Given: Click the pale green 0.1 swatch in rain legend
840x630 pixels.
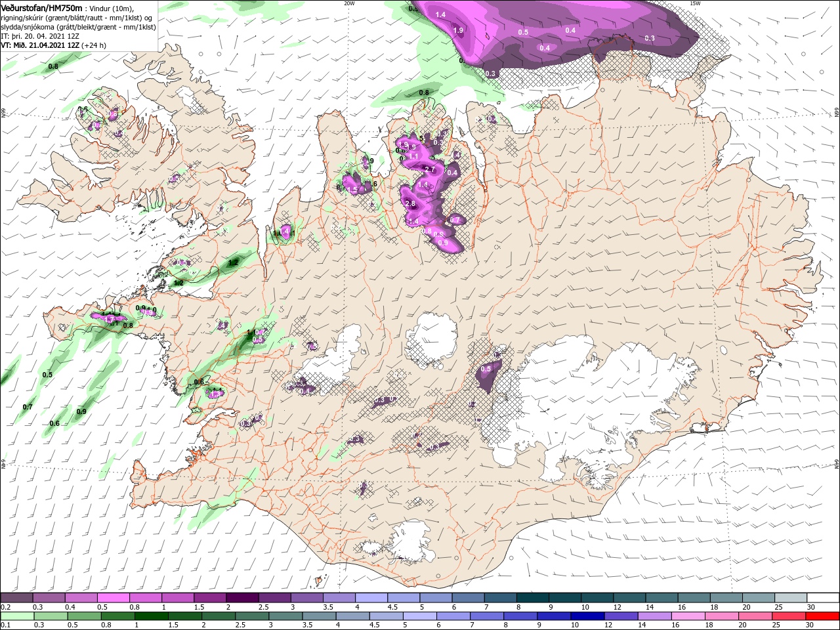Looking at the screenshot, I should click(16, 616).
